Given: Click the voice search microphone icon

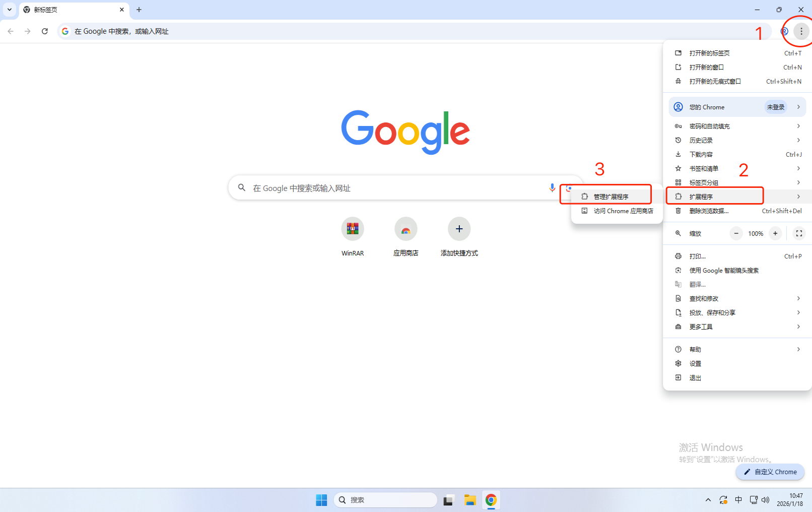Looking at the screenshot, I should (x=552, y=188).
